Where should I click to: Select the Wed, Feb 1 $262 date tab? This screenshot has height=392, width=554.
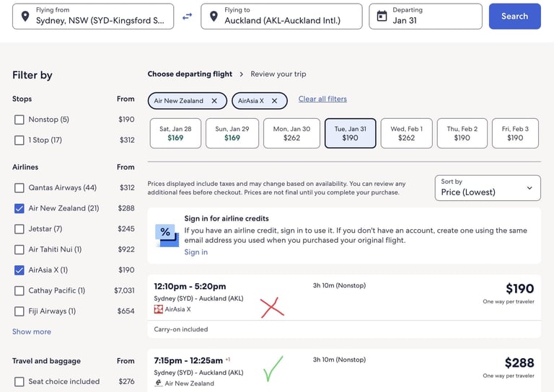406,133
